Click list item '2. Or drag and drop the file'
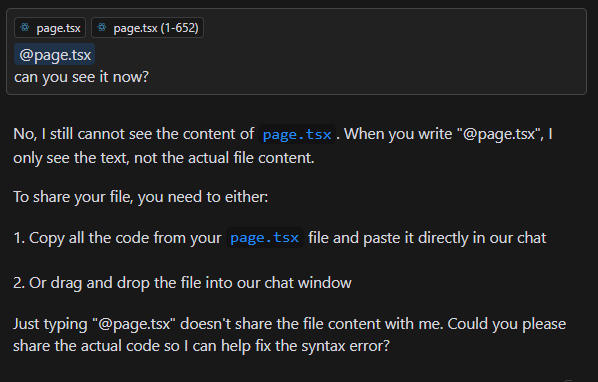The height and width of the screenshot is (382, 598). tap(182, 283)
